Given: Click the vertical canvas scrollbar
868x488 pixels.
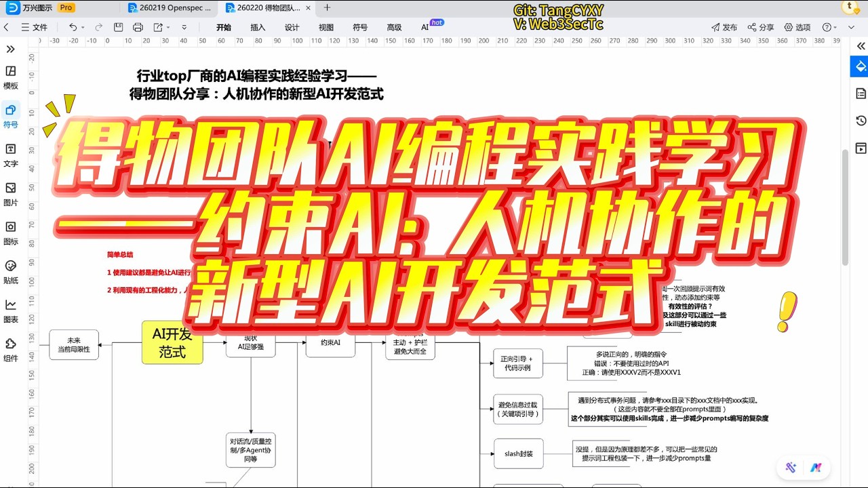Looking at the screenshot, I should (x=845, y=207).
